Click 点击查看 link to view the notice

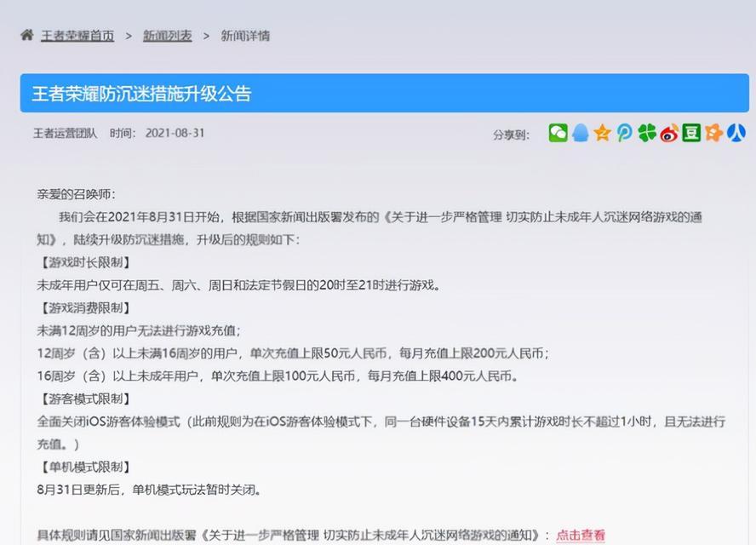[x=581, y=535]
